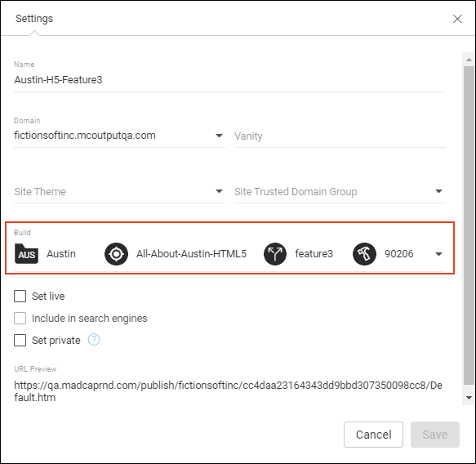Open the Set private help question-mark icon
The width and height of the screenshot is (476, 464).
[x=94, y=340]
